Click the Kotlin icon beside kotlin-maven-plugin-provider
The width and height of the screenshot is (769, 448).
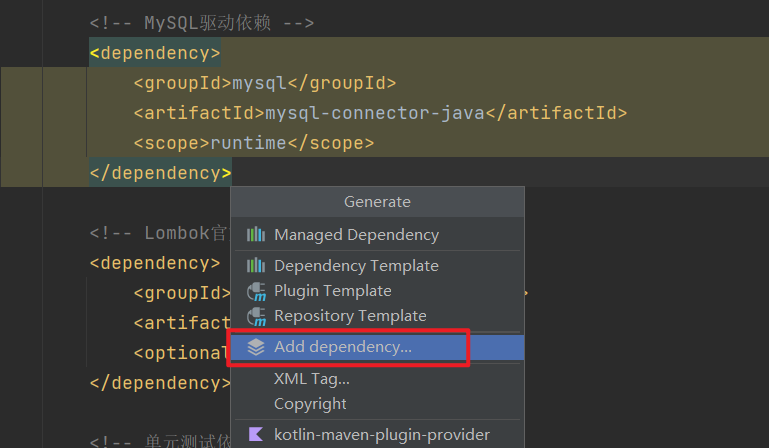point(256,435)
